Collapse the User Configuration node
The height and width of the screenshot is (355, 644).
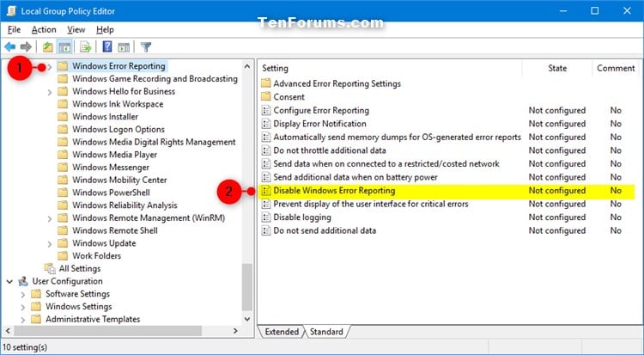coord(9,282)
